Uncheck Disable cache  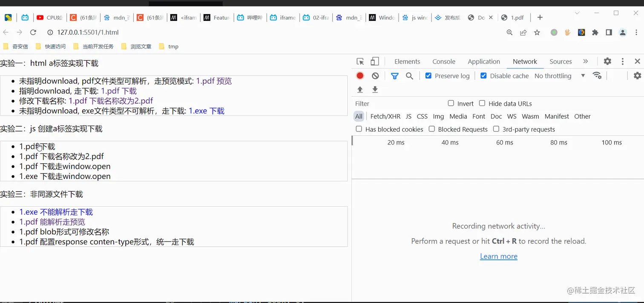484,75
